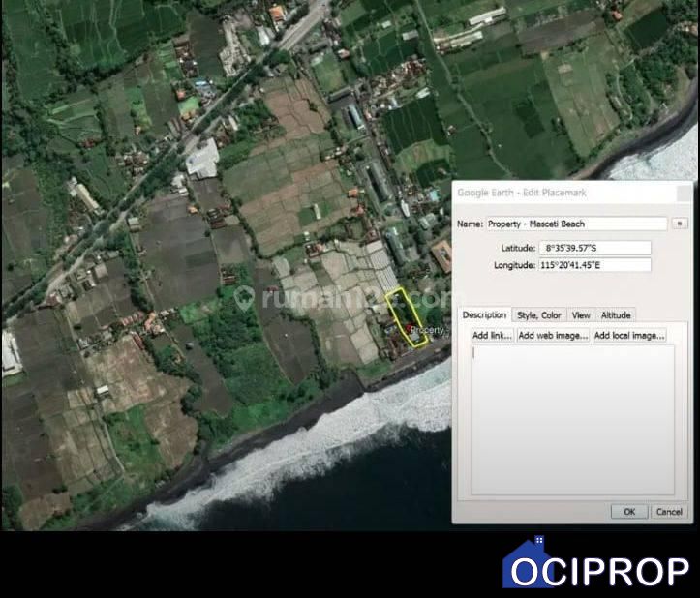The width and height of the screenshot is (700, 598).
Task: Click into the Name text field
Action: pos(576,224)
